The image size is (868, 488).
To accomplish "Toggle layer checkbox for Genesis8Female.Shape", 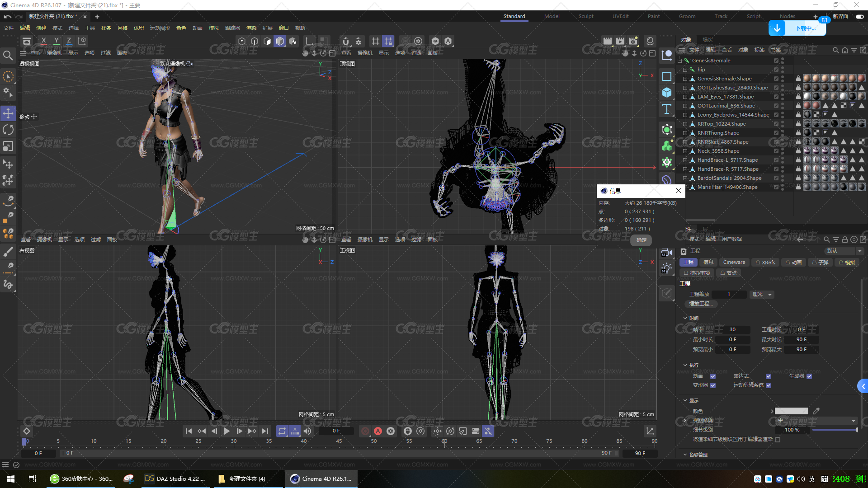I will point(776,79).
